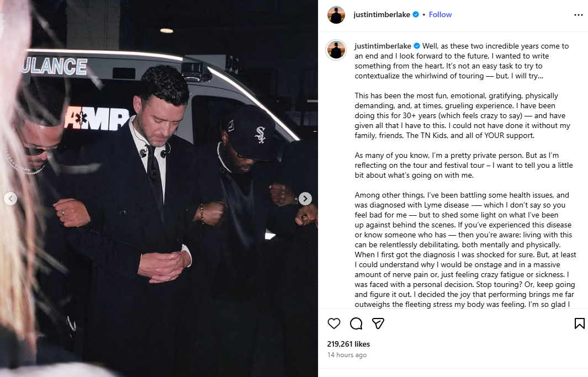Click the Follow link in the header
Viewport: 588px width, 377px height.
(x=440, y=14)
